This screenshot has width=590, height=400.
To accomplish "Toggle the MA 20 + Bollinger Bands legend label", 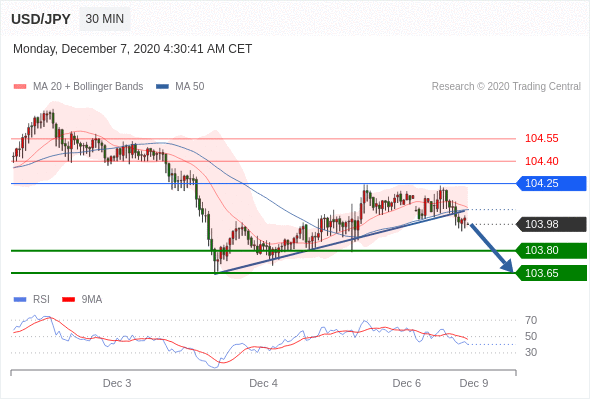I will click(x=88, y=87).
